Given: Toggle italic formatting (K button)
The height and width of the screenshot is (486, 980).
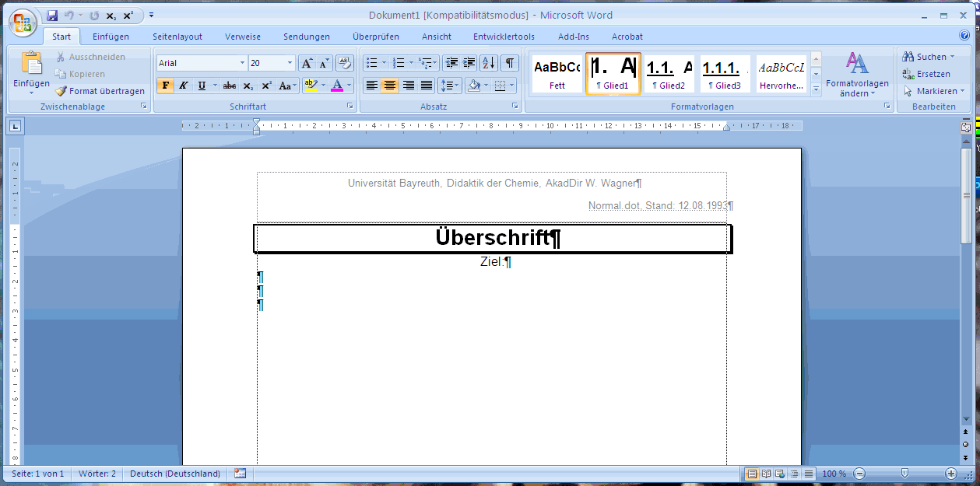Looking at the screenshot, I should (184, 86).
